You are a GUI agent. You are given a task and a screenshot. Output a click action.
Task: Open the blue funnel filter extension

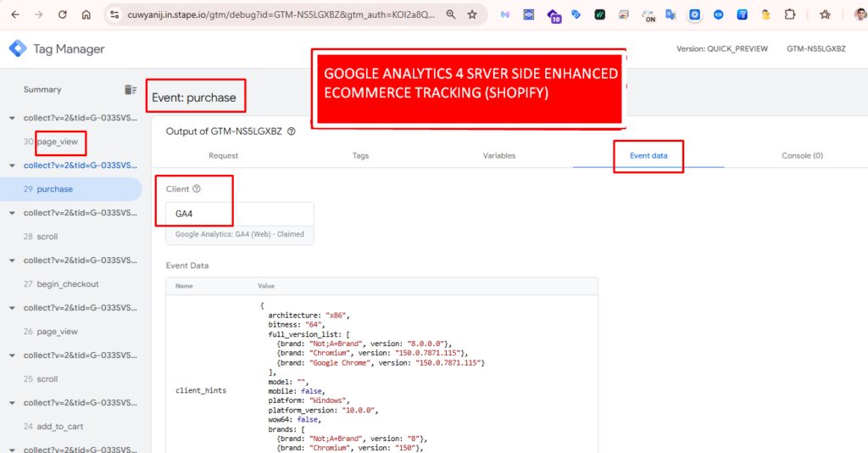click(x=742, y=15)
